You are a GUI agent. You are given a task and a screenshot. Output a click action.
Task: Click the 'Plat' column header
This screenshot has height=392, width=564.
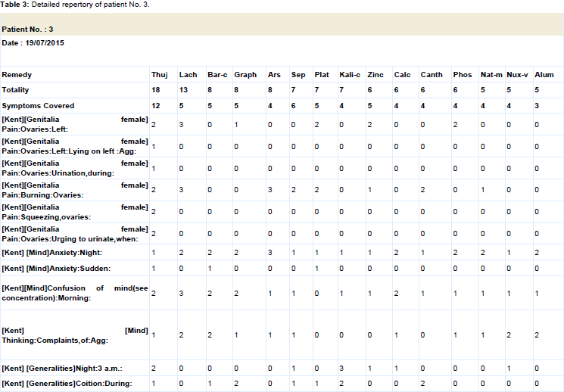click(x=322, y=75)
